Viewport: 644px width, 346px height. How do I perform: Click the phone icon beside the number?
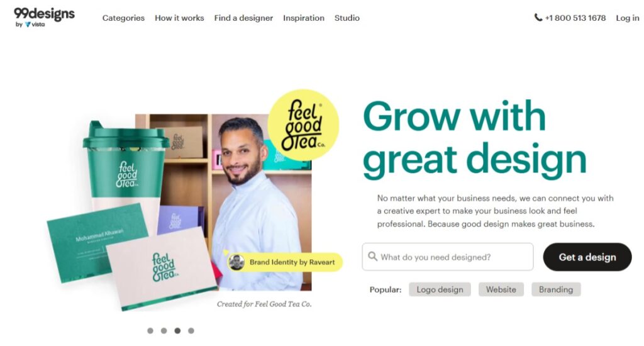[538, 17]
